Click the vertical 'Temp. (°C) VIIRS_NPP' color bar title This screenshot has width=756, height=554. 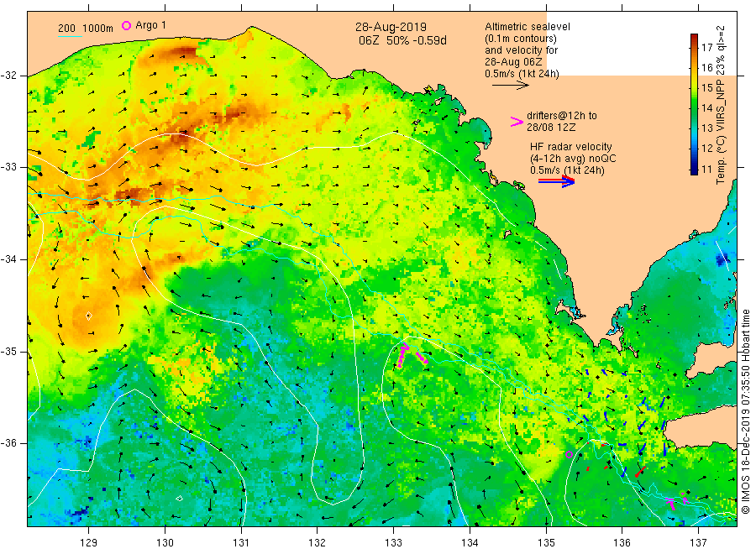(721, 133)
